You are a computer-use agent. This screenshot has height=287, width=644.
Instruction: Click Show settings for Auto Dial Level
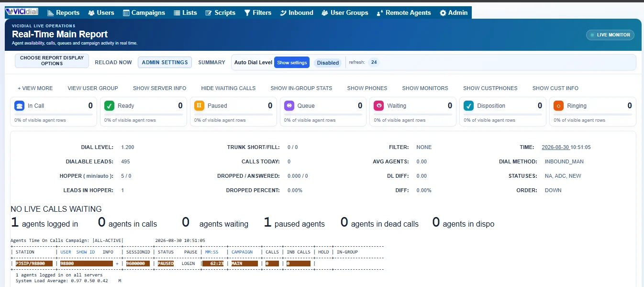click(292, 62)
